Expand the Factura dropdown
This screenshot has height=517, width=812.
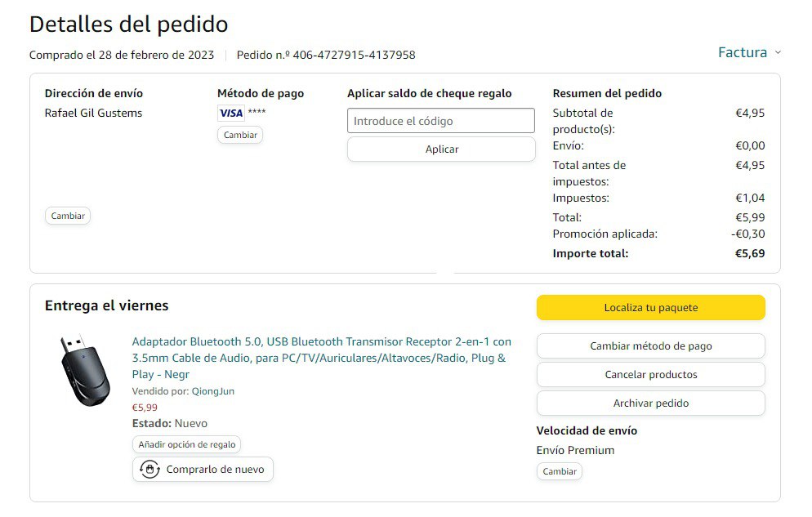point(743,53)
